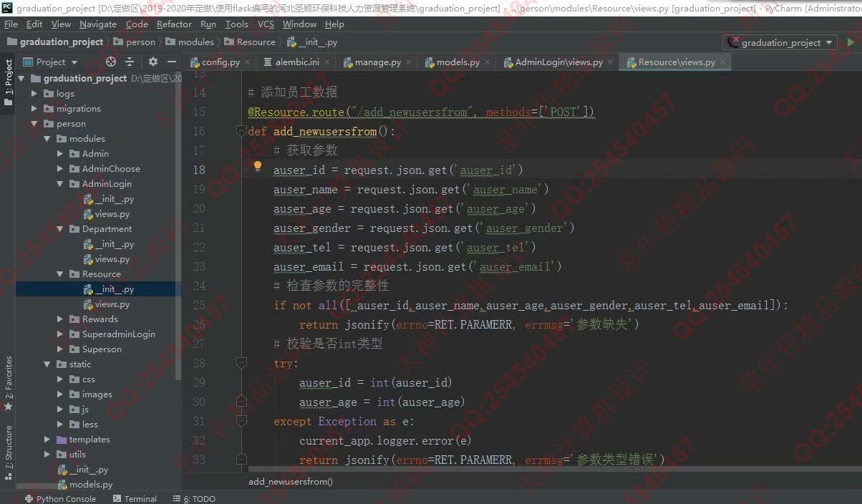Screen dimensions: 862x504
Task: Toggle the 2: Favorites side tab
Action: coord(8,383)
